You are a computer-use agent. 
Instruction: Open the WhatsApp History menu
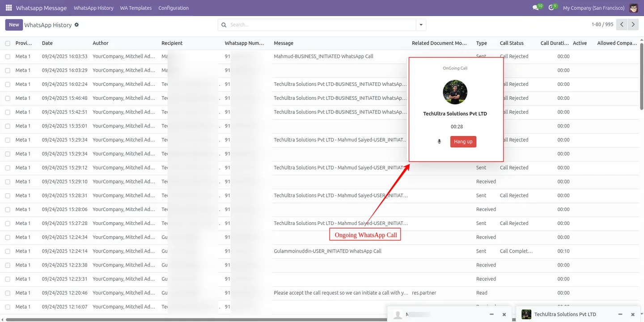93,8
